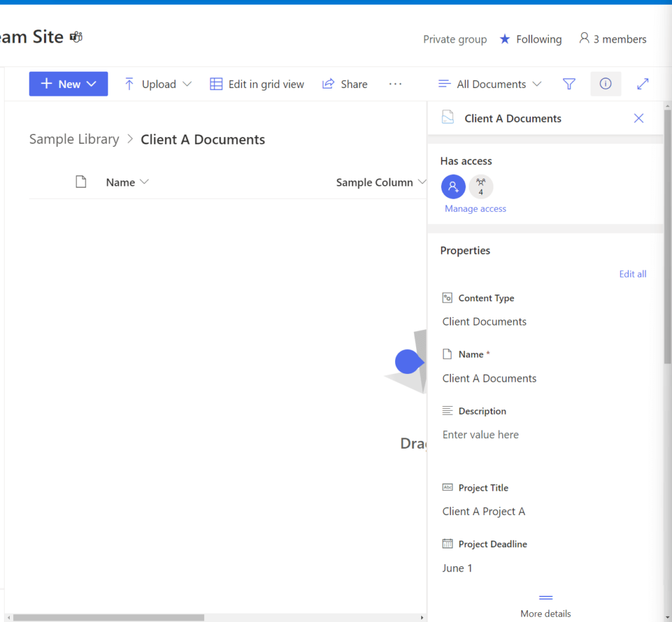The height and width of the screenshot is (622, 672).
Task: Open Edit in grid view
Action: point(257,84)
